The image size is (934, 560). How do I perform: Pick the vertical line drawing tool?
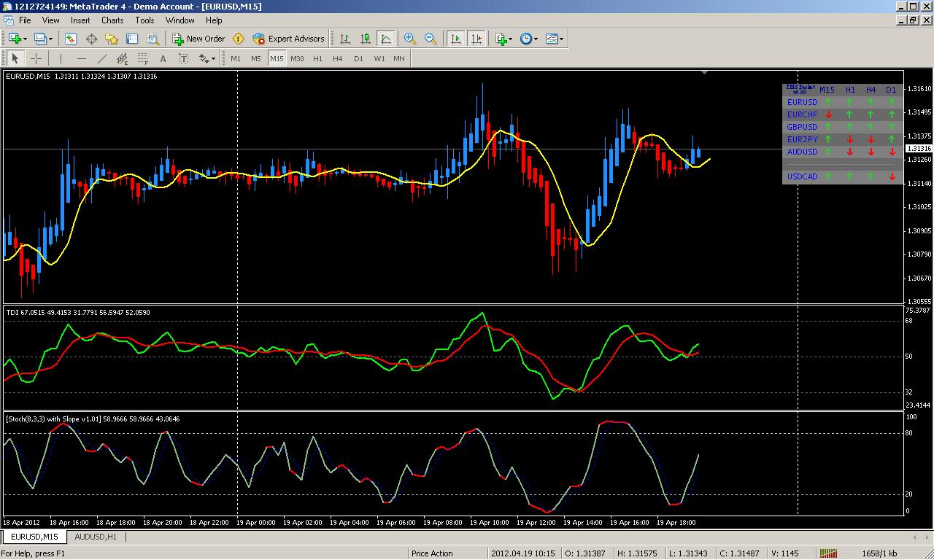click(61, 58)
